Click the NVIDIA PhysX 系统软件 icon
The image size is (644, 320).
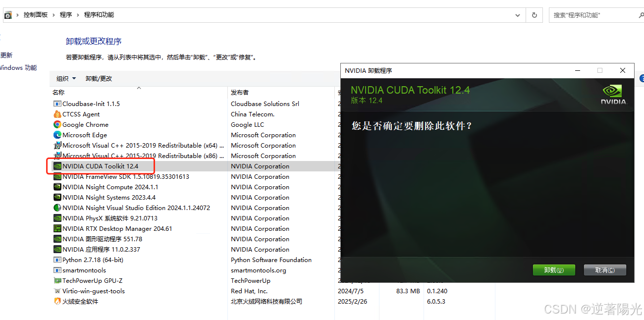pos(57,218)
